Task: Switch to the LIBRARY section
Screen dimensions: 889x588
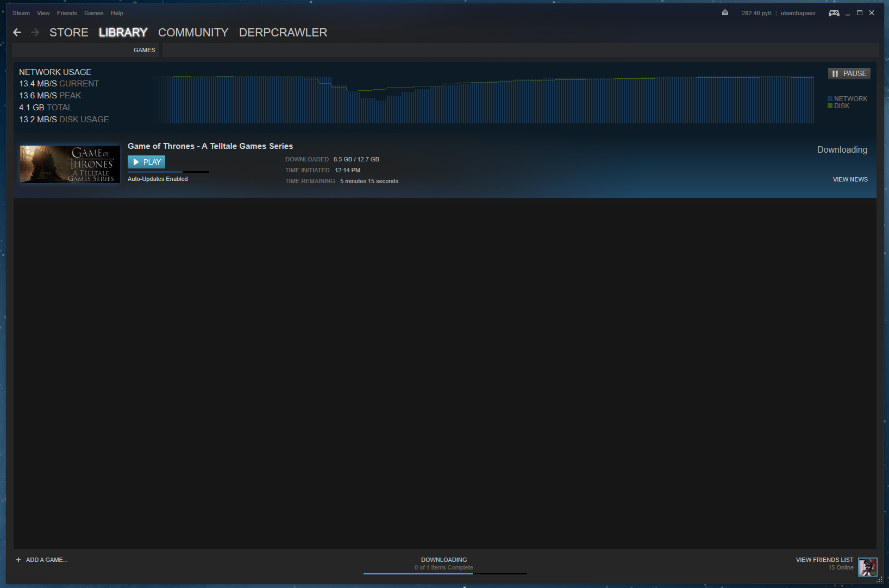Action: pyautogui.click(x=123, y=33)
